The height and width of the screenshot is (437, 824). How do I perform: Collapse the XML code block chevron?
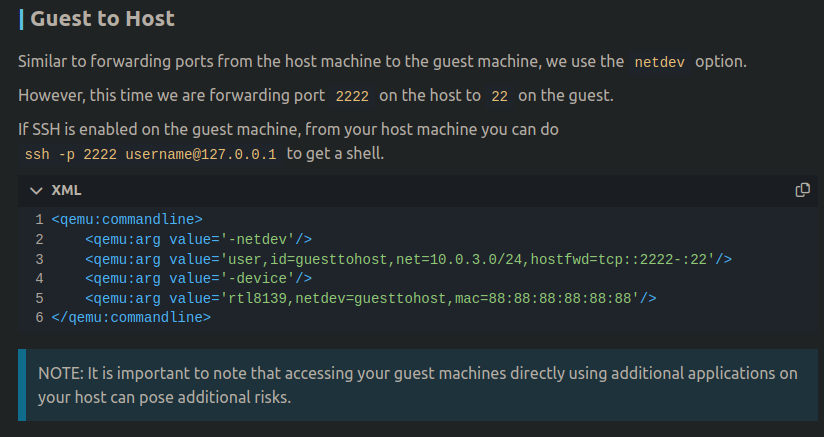(x=36, y=191)
